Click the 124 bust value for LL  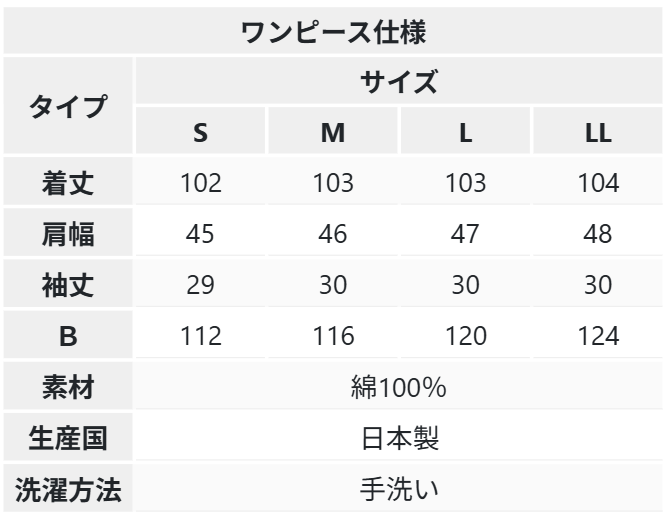[x=597, y=336]
